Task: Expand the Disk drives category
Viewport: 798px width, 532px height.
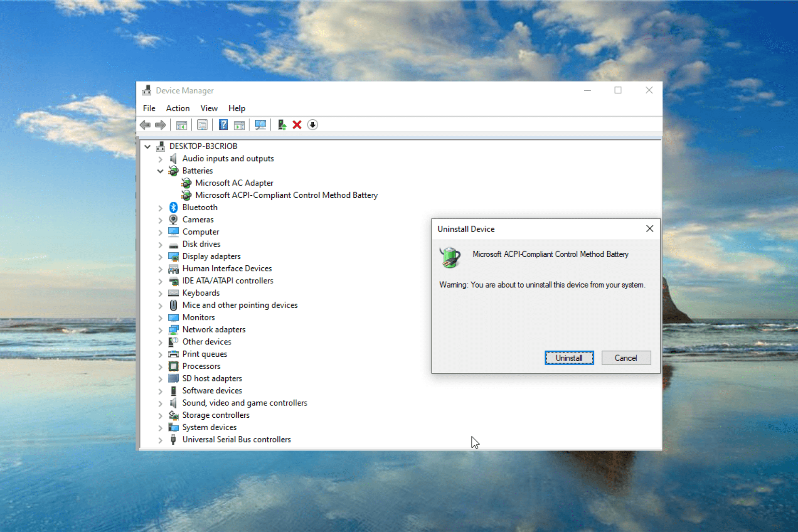Action: coord(160,244)
